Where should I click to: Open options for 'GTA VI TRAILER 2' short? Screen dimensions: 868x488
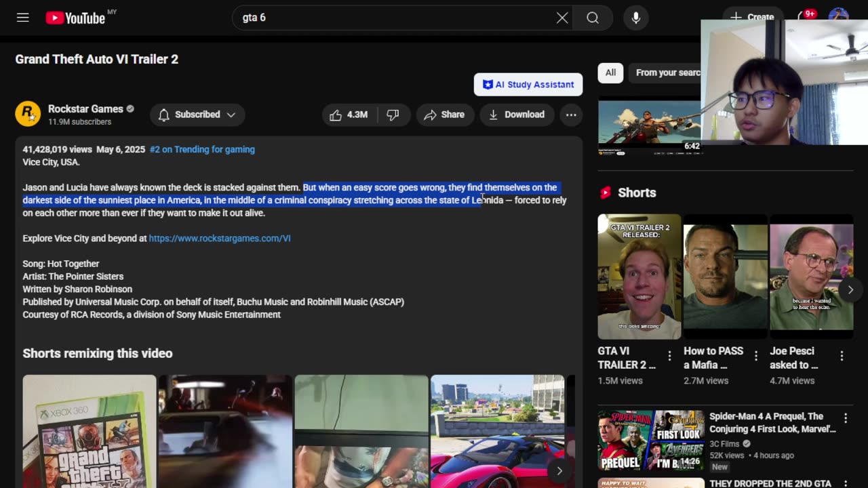click(x=669, y=356)
